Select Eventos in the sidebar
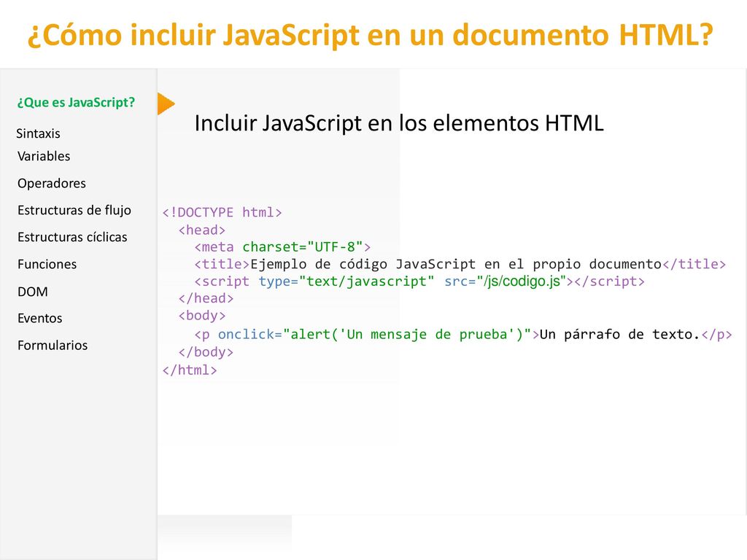 click(40, 318)
